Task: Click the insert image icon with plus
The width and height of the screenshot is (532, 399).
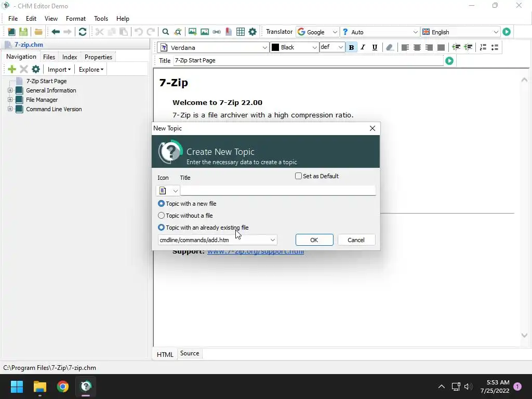Action: tap(192, 32)
